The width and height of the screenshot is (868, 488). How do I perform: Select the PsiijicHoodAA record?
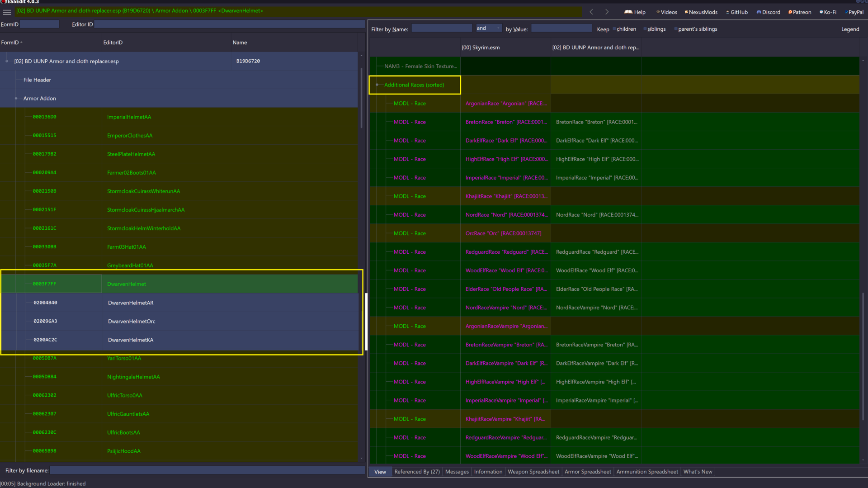pos(179,451)
